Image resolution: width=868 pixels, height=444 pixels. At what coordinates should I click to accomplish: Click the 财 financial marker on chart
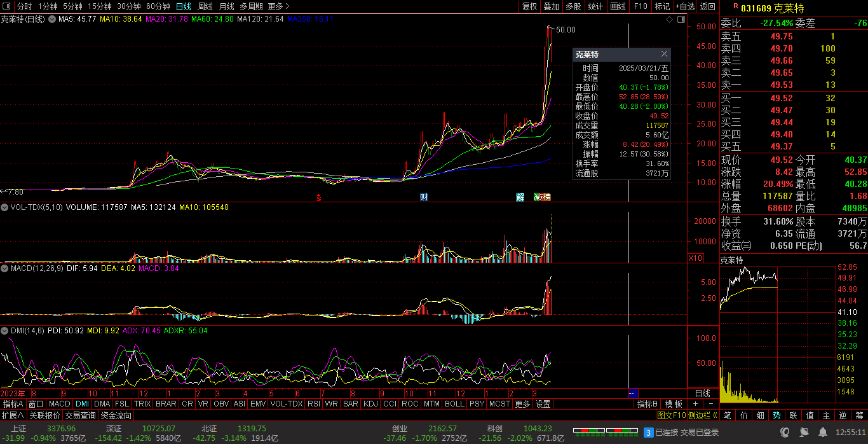tap(424, 197)
